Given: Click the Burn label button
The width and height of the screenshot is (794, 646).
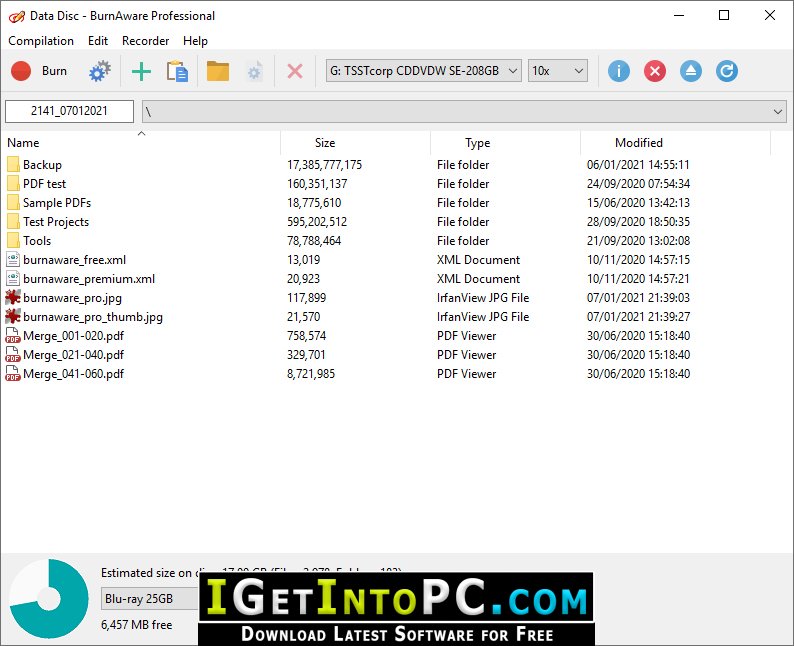Looking at the screenshot, I should click(54, 71).
